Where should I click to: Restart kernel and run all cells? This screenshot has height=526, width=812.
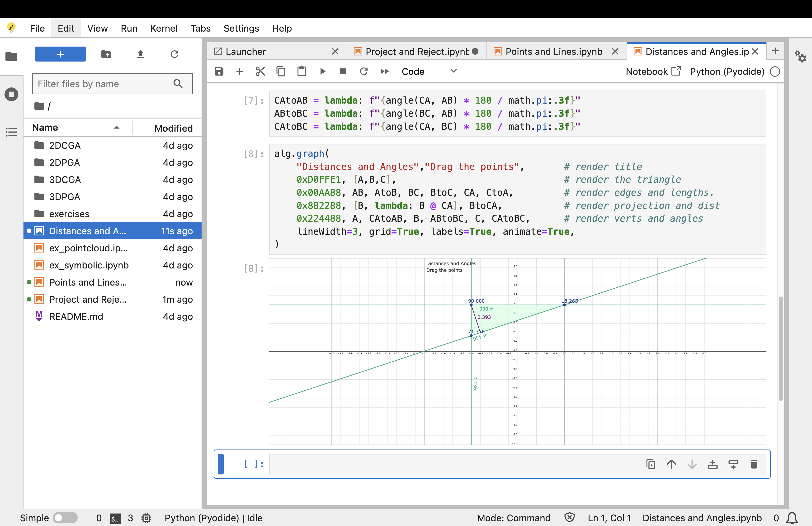point(384,71)
